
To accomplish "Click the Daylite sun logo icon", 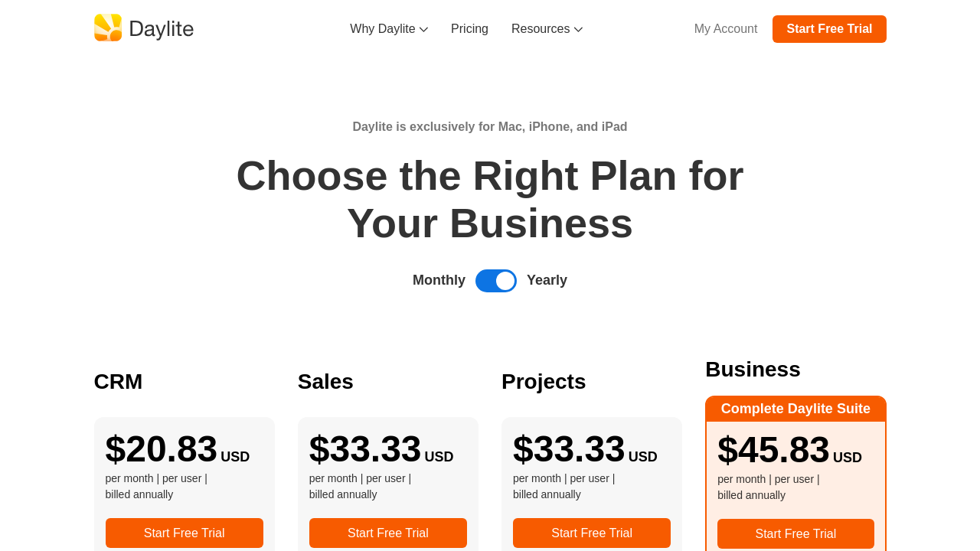I will coord(108,28).
